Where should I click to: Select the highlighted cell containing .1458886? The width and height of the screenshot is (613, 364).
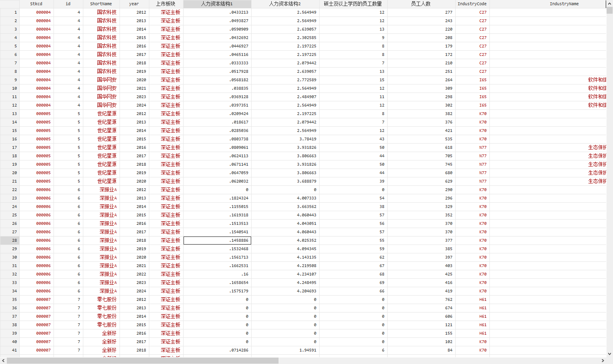[x=217, y=241]
